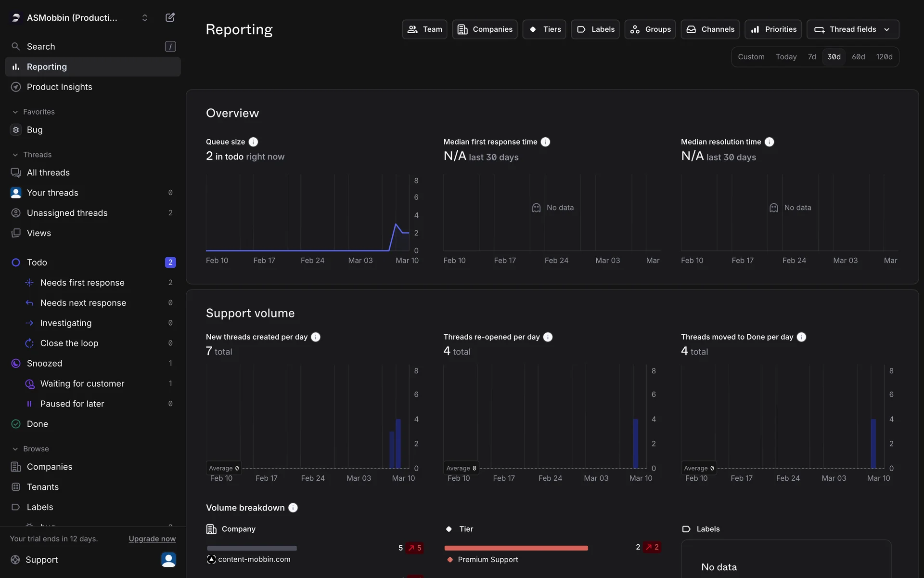The height and width of the screenshot is (578, 924).
Task: Click Threads re-opened per day info icon
Action: [x=548, y=337]
